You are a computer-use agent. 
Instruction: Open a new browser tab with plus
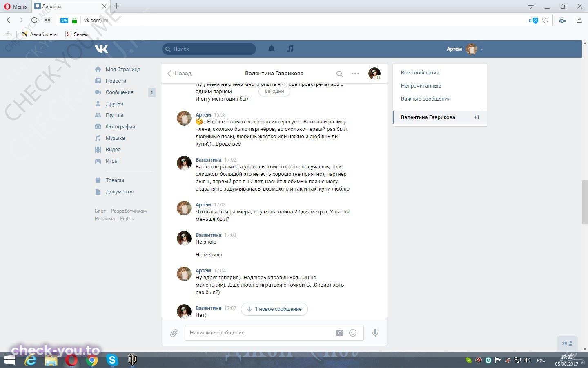point(117,6)
